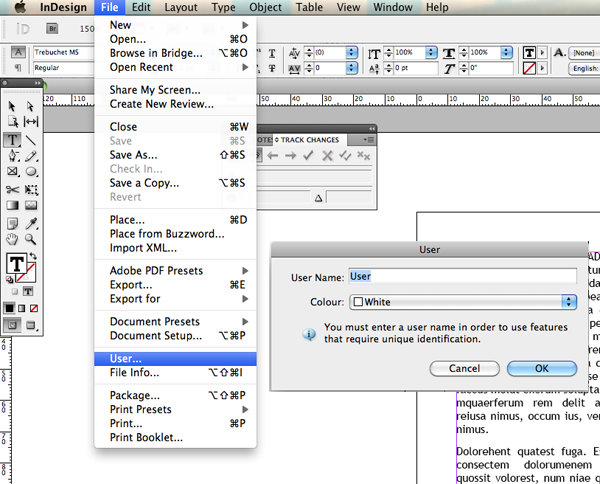Open Apple menu
Screen dimensions: 600x484
tap(20, 7)
